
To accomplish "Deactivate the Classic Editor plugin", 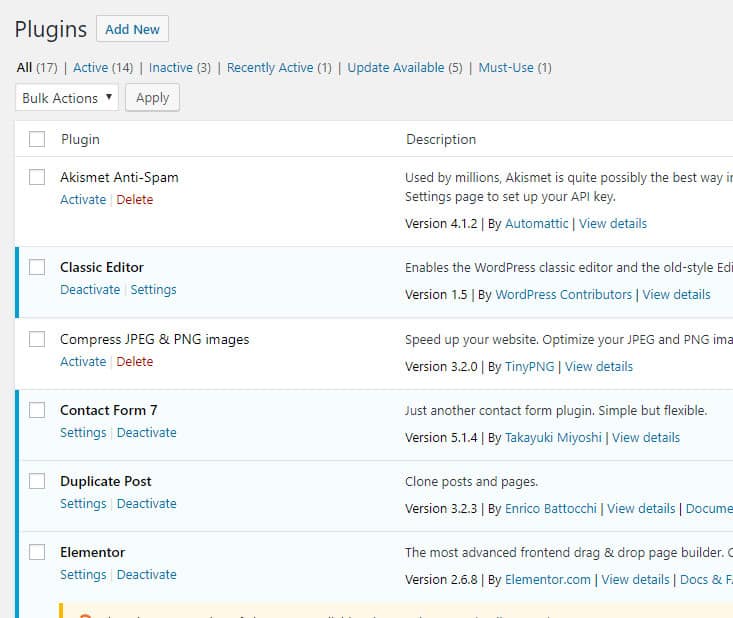I will (x=90, y=290).
